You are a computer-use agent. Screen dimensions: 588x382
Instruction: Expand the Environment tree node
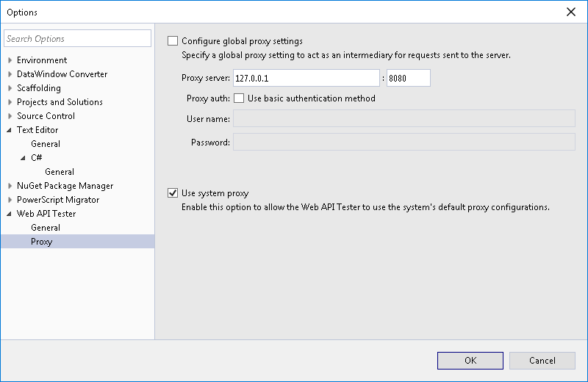10,60
